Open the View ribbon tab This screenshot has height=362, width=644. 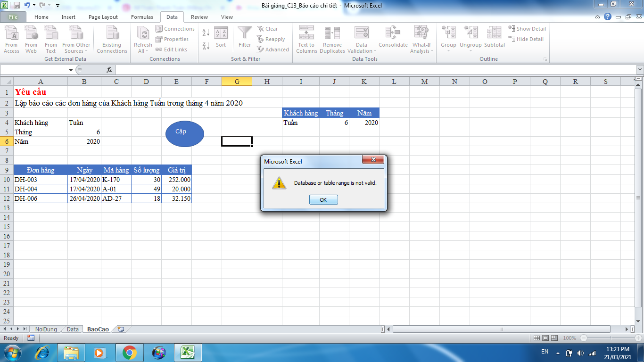pyautogui.click(x=227, y=17)
